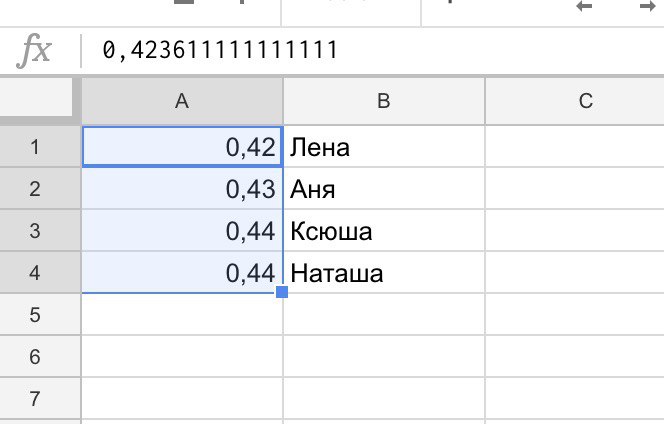The width and height of the screenshot is (664, 424).
Task: Select row 4 header
Action: (40, 272)
